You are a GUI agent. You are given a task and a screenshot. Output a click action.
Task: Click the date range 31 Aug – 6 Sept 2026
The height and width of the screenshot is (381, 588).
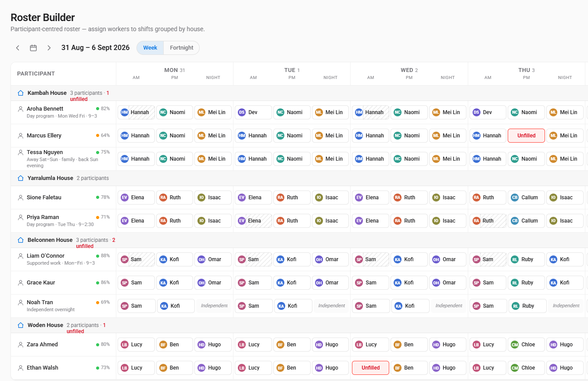tap(95, 48)
